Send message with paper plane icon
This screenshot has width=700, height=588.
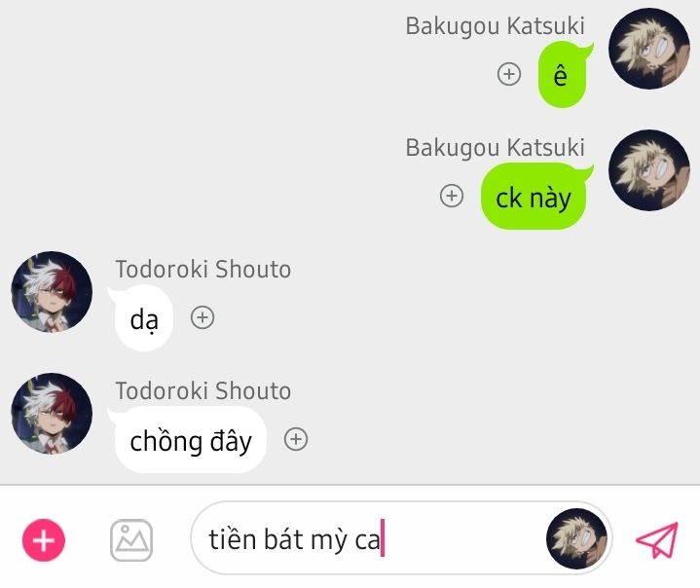[657, 539]
